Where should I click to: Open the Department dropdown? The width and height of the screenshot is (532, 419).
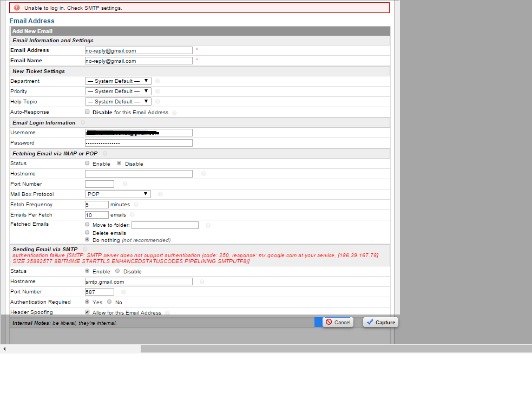point(118,81)
